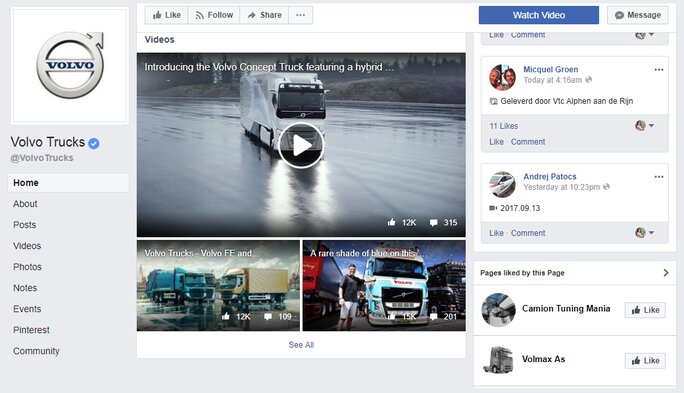This screenshot has width=684, height=393.
Task: Click the Volvo Trucks logo profile picture
Action: [70, 66]
